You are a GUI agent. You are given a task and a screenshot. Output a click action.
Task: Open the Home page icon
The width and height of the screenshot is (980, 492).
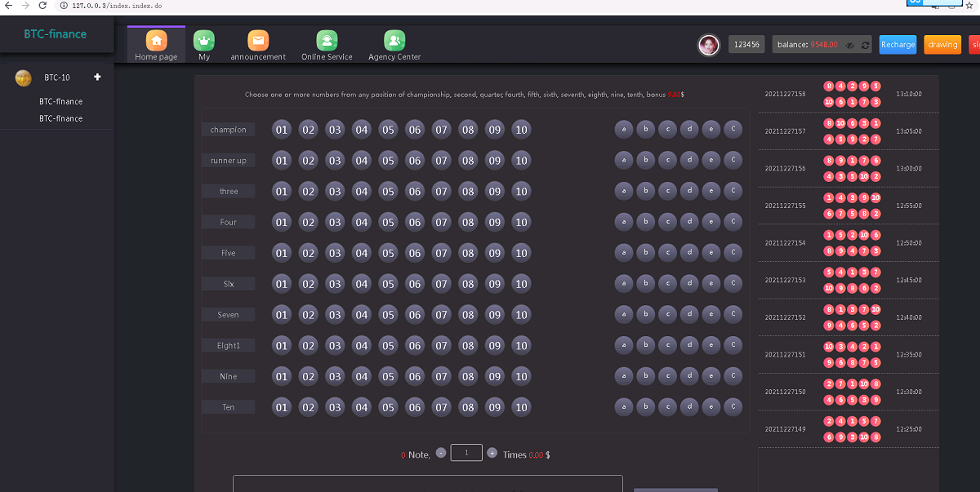coord(156,40)
